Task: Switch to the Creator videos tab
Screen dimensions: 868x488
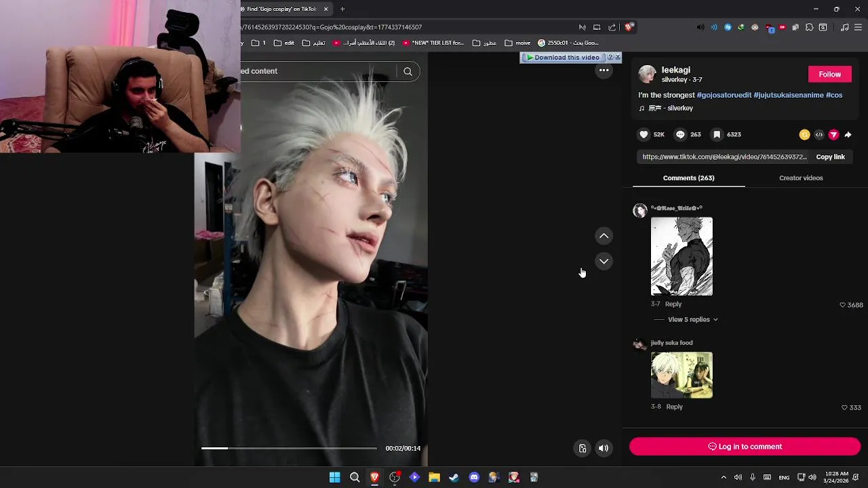Action: 801,178
